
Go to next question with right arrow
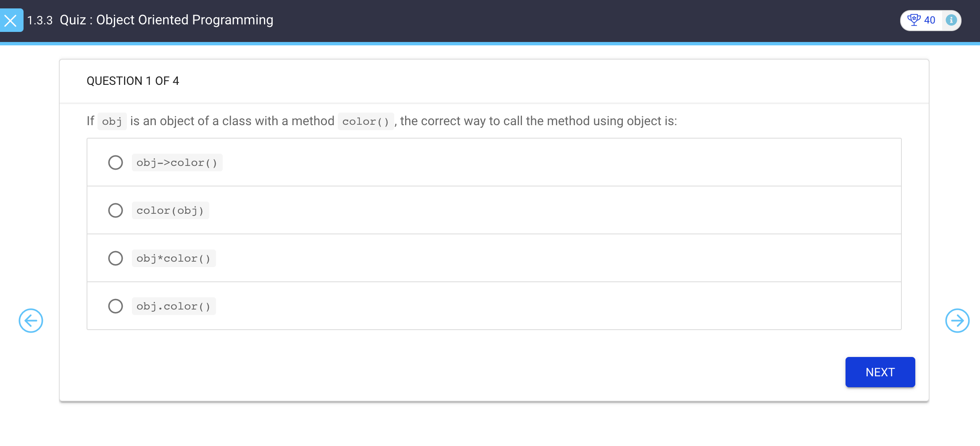click(x=957, y=321)
